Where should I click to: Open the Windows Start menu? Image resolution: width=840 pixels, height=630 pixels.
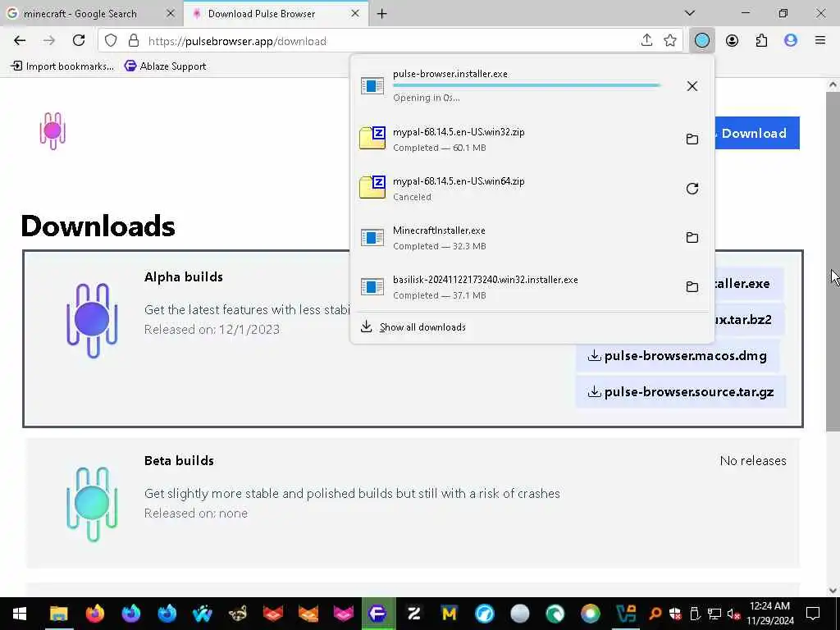[20, 614]
